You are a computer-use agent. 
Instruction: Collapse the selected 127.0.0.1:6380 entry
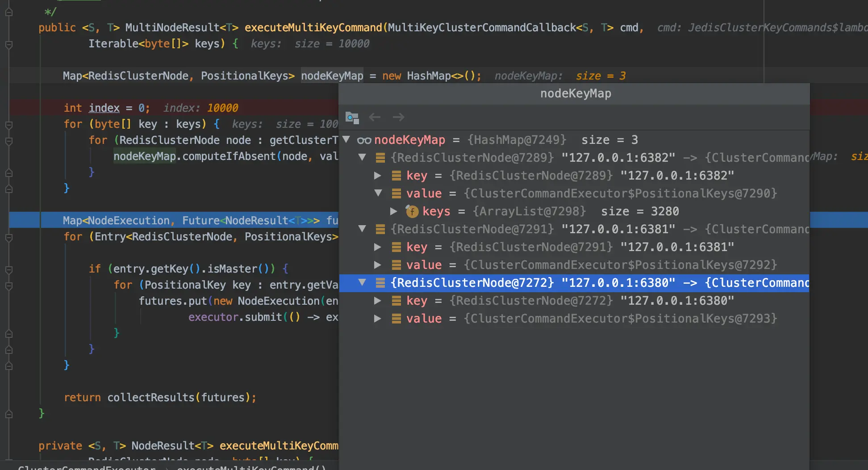coord(362,283)
